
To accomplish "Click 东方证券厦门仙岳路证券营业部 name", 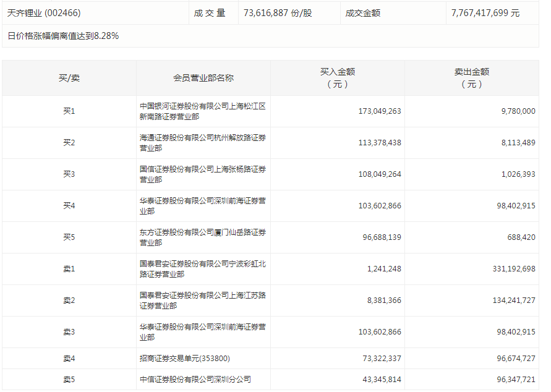I will click(x=203, y=237).
